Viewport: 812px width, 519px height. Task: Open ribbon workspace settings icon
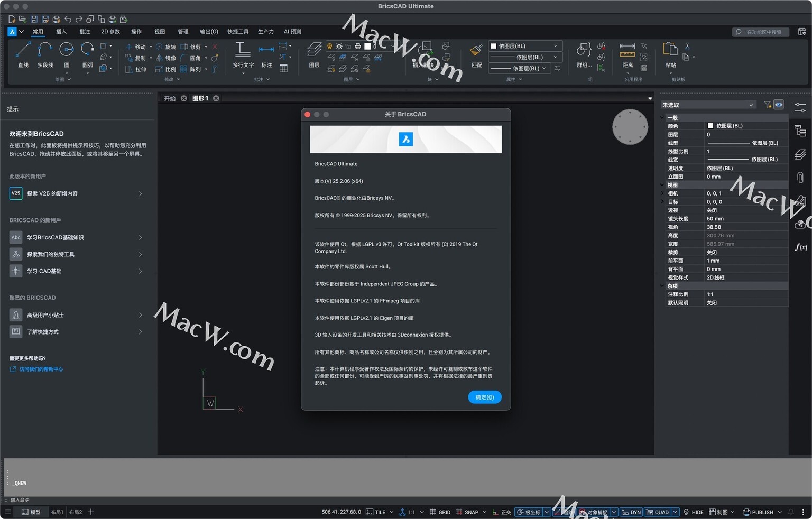coord(801,32)
